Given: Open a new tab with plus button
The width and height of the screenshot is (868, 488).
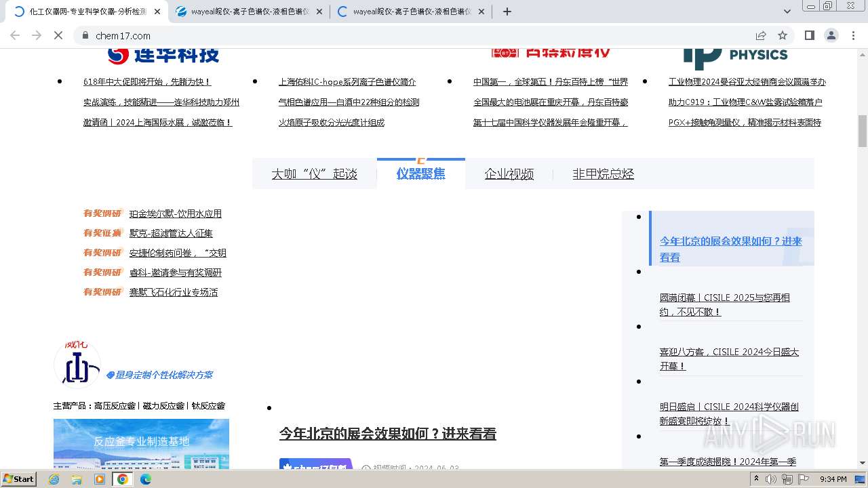Looking at the screenshot, I should (x=507, y=12).
